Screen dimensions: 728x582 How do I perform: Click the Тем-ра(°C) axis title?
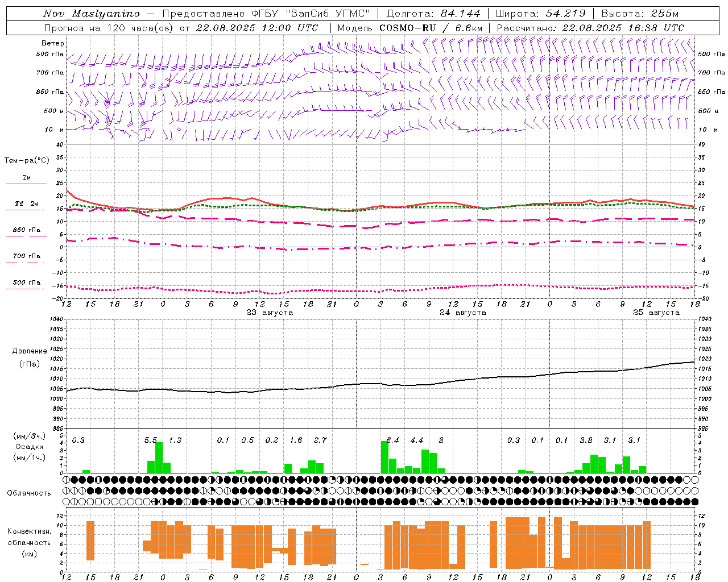click(27, 161)
